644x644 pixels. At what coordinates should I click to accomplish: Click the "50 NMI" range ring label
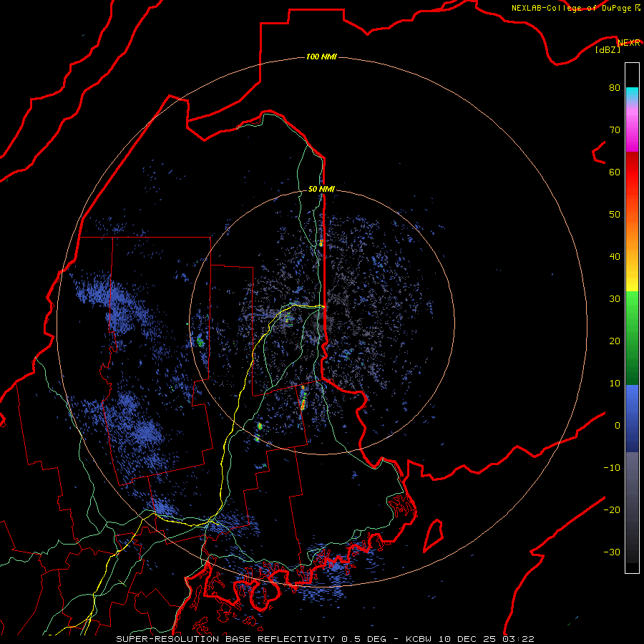coord(321,190)
